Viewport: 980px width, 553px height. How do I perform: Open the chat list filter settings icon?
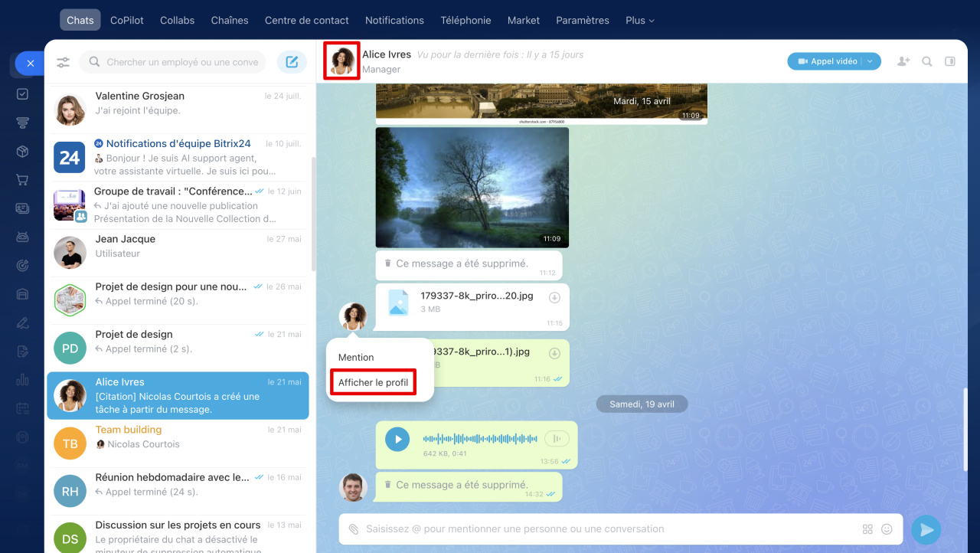click(x=64, y=62)
